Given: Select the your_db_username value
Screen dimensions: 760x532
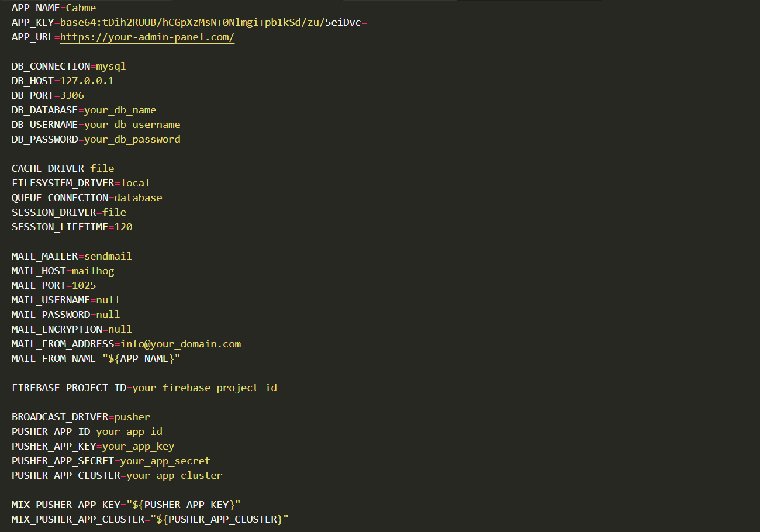Looking at the screenshot, I should coord(132,125).
